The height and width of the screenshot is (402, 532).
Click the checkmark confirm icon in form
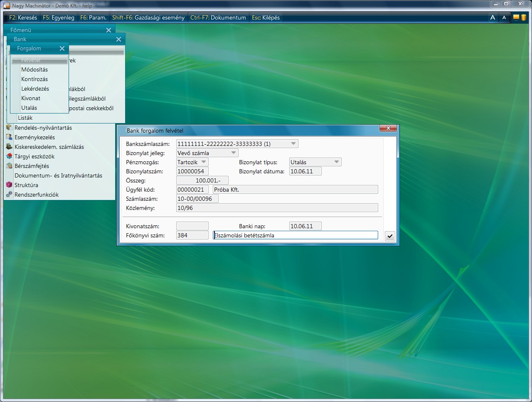(x=389, y=236)
